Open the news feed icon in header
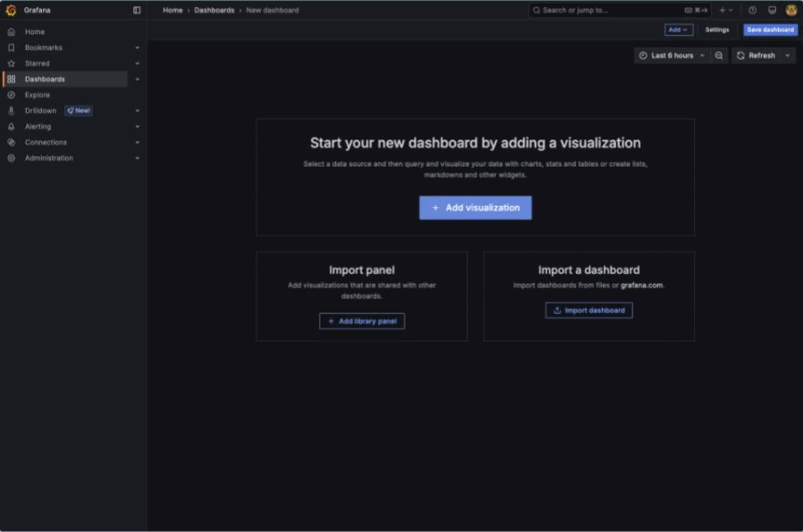The image size is (803, 532). pos(772,10)
